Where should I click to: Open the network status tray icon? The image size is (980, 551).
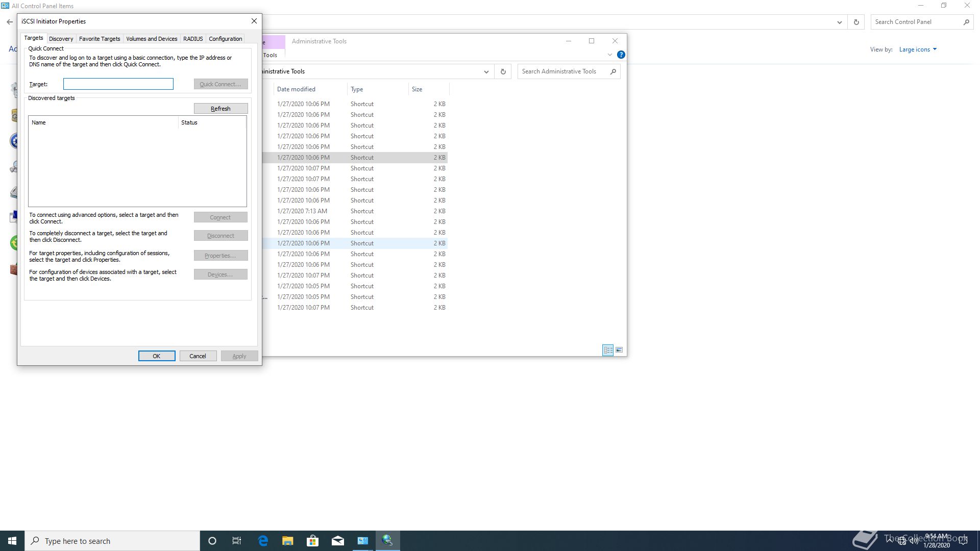point(901,541)
